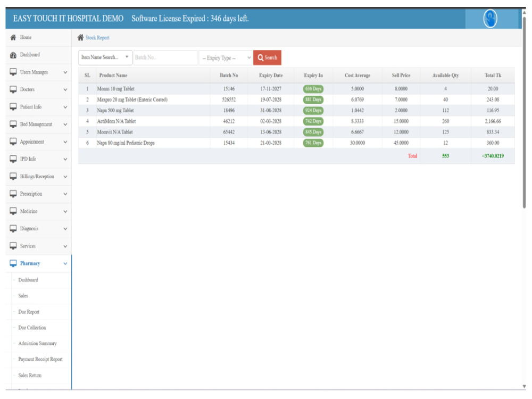
Task: Click the IPD Info monitor icon
Action: 13,159
